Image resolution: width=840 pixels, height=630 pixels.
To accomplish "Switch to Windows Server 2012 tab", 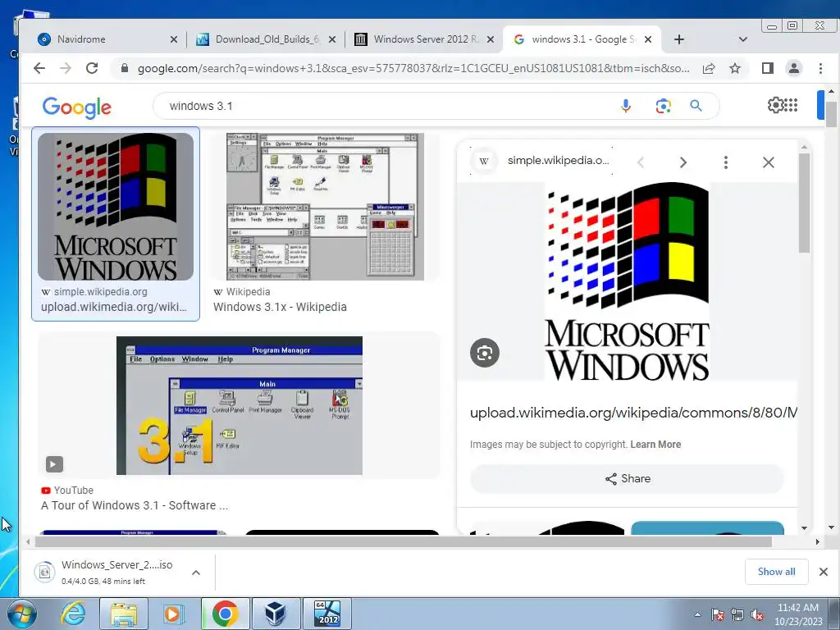I will click(424, 39).
